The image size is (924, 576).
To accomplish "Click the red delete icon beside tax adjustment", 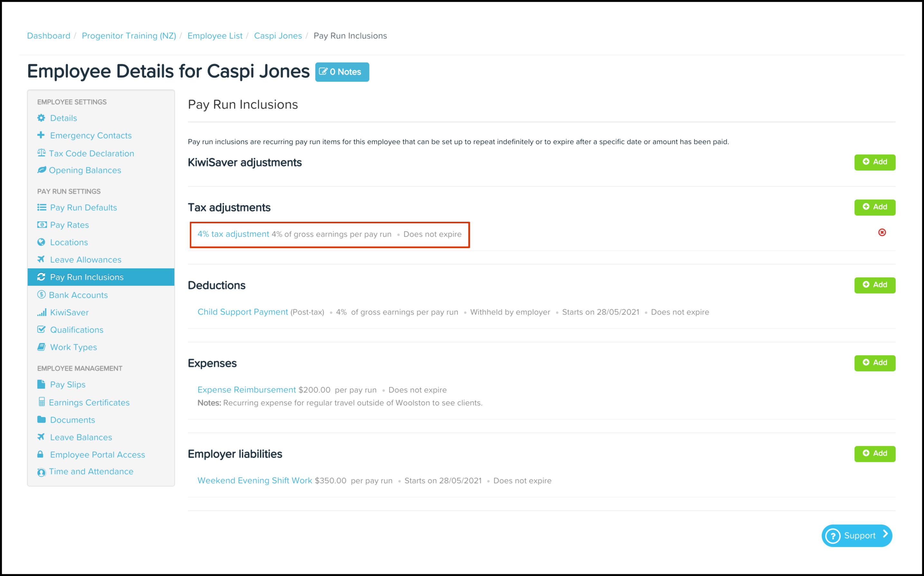I will [x=882, y=232].
